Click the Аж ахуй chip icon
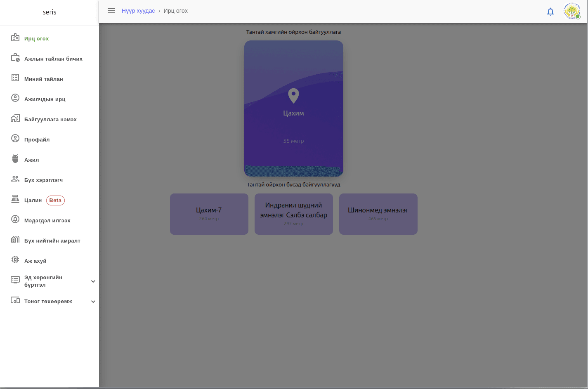This screenshot has height=389, width=588. point(15,260)
